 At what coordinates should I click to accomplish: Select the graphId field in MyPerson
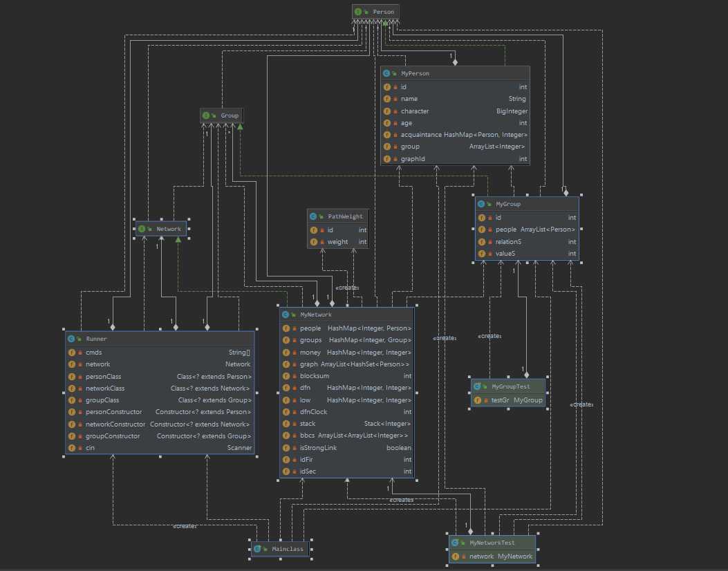click(413, 159)
